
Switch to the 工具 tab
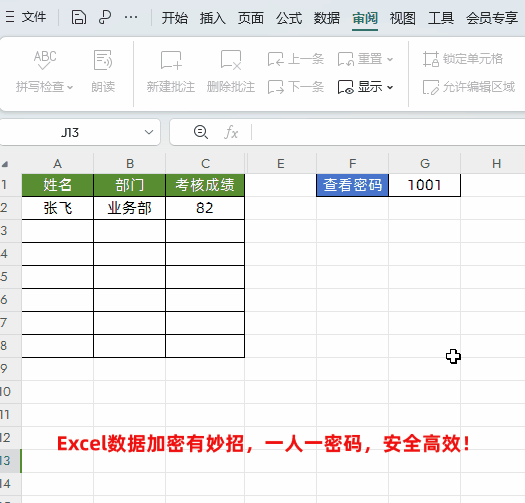pos(441,18)
